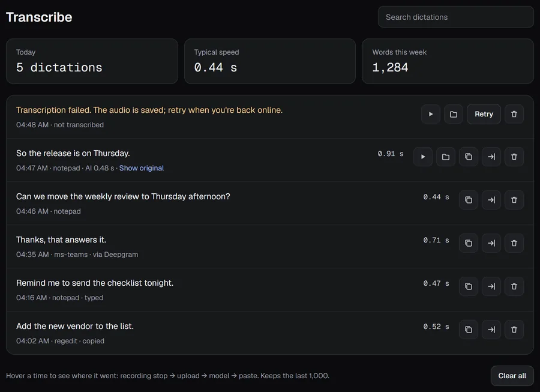Delete 'So the release is on Thursday' dictation
This screenshot has width=540, height=392.
click(x=514, y=157)
